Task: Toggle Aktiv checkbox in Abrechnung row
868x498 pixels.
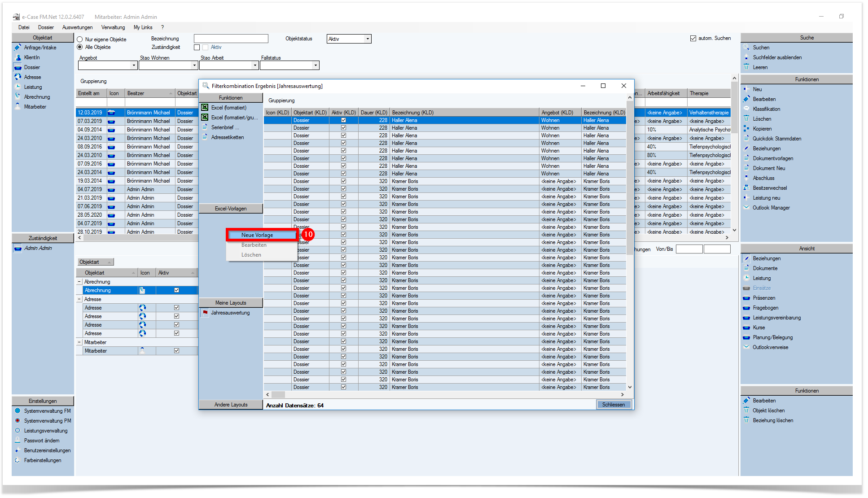Action: click(x=176, y=290)
